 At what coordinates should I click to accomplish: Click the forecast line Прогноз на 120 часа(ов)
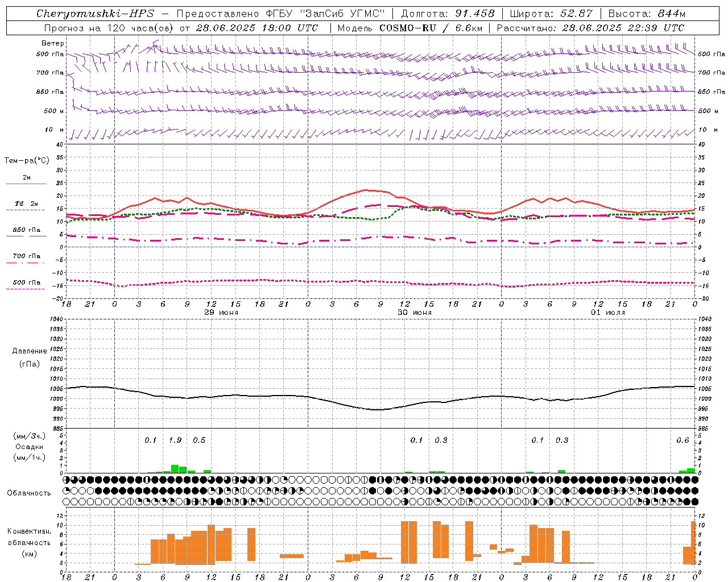pos(109,28)
